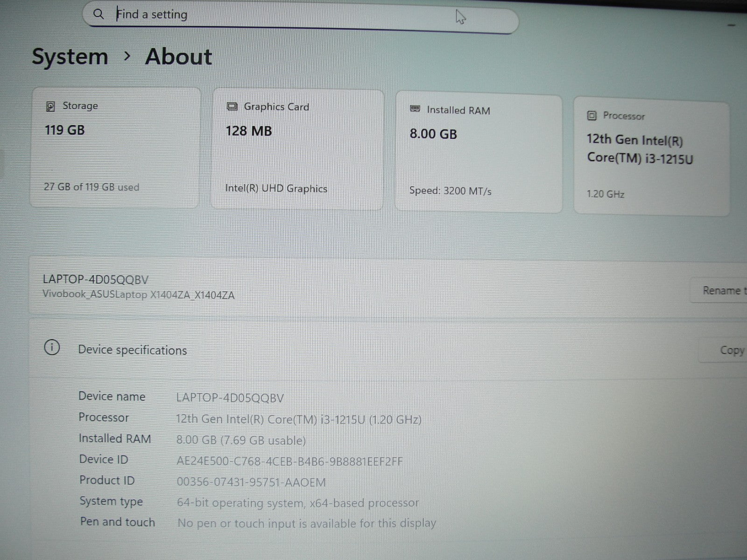Copy the device specifications

pyautogui.click(x=731, y=350)
